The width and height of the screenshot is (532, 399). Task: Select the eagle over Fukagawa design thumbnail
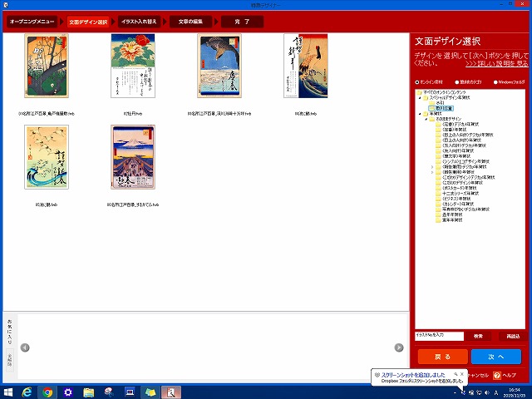(219, 66)
